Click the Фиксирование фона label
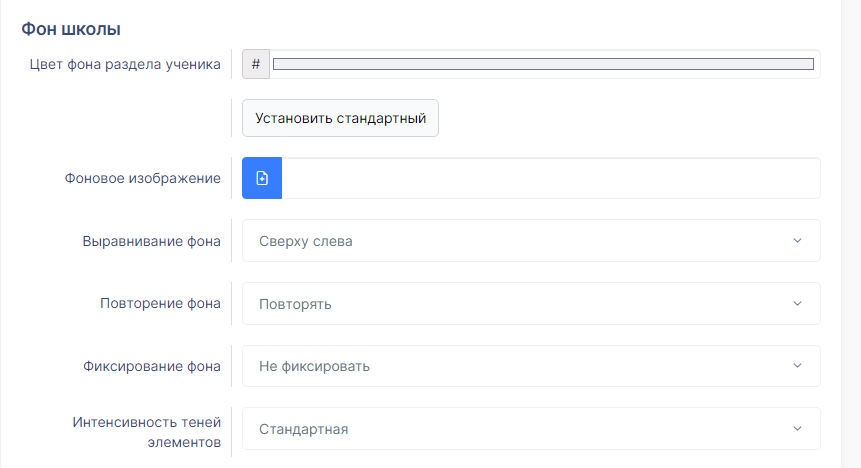This screenshot has width=861, height=468. (x=152, y=366)
